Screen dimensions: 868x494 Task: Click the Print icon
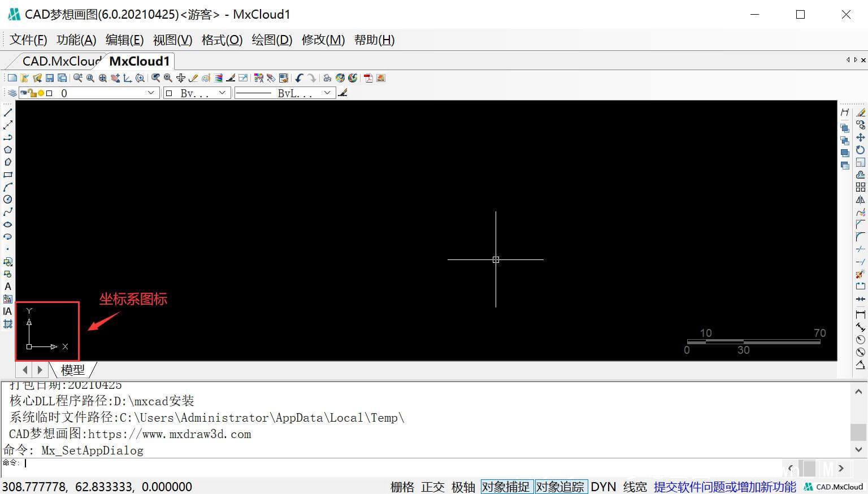click(327, 78)
